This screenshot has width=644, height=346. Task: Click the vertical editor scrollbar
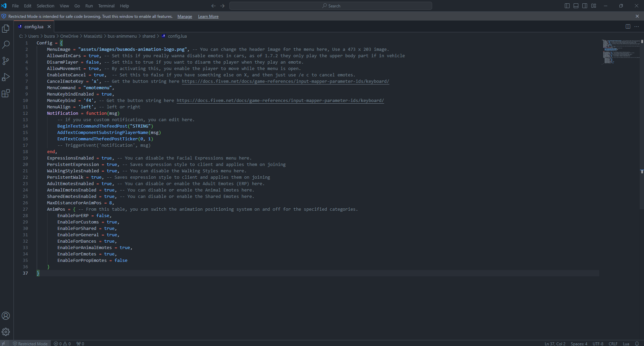(642, 125)
